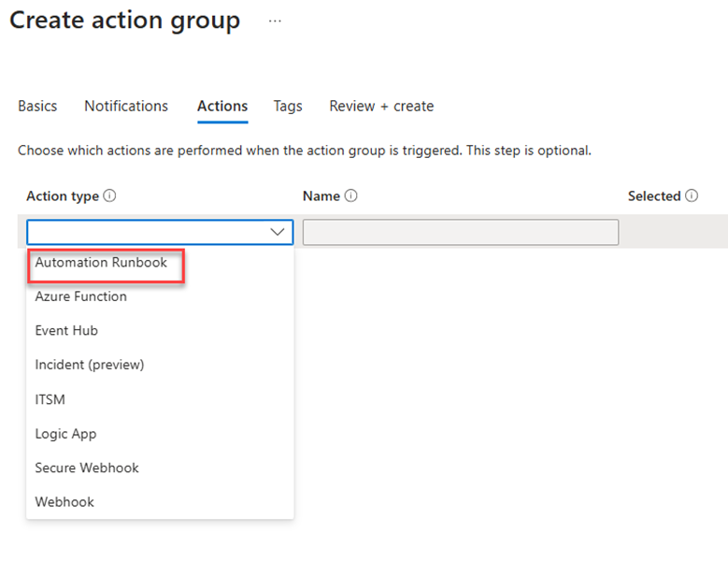Open the Notifications tab
The width and height of the screenshot is (728, 562).
[126, 107]
